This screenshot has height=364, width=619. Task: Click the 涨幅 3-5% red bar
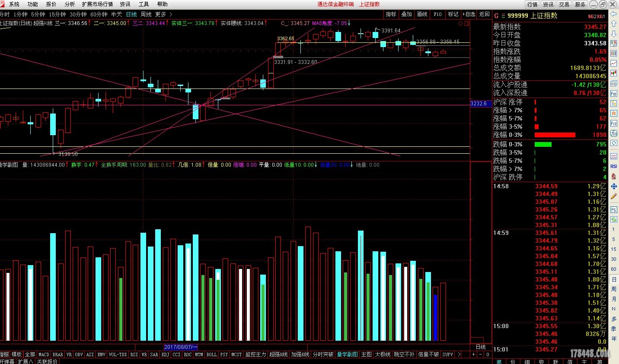tap(536, 127)
